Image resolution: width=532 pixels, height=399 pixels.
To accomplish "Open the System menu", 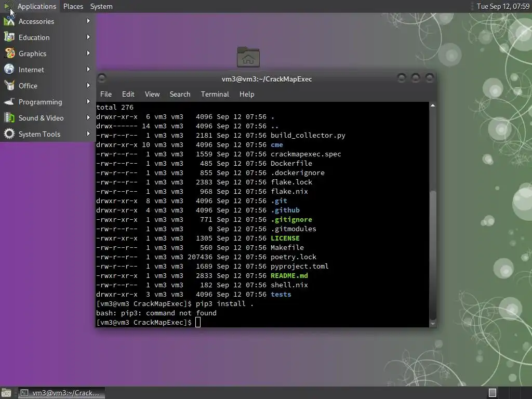I will point(101,6).
